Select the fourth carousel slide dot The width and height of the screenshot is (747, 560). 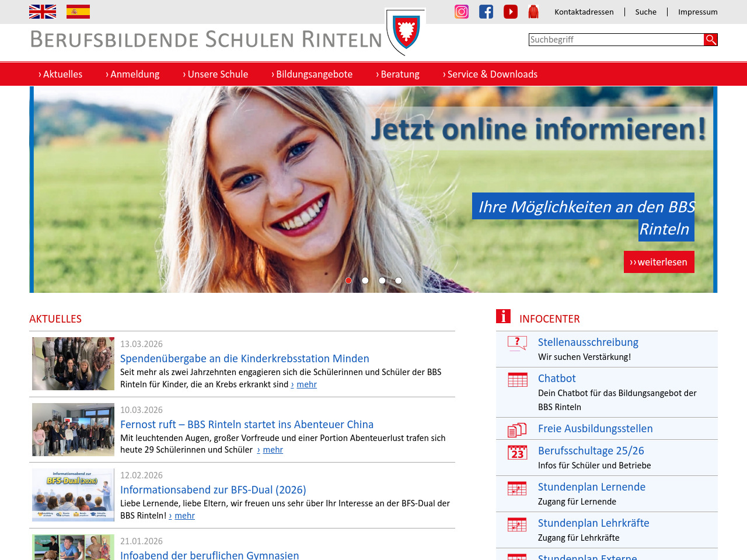399,281
